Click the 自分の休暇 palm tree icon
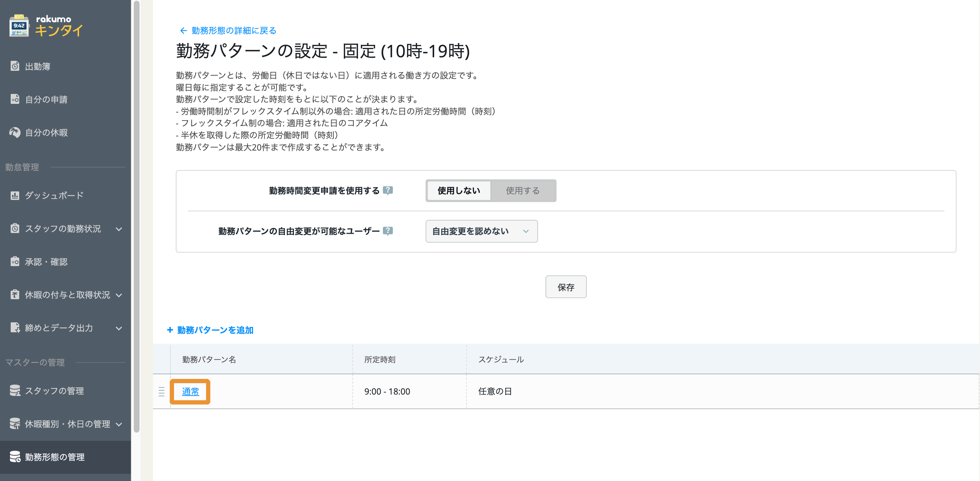 coord(15,132)
